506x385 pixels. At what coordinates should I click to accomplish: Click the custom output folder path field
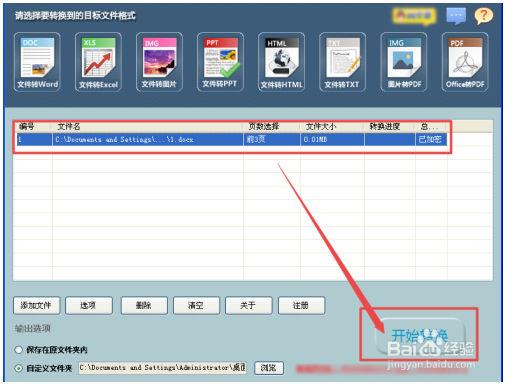(x=162, y=368)
